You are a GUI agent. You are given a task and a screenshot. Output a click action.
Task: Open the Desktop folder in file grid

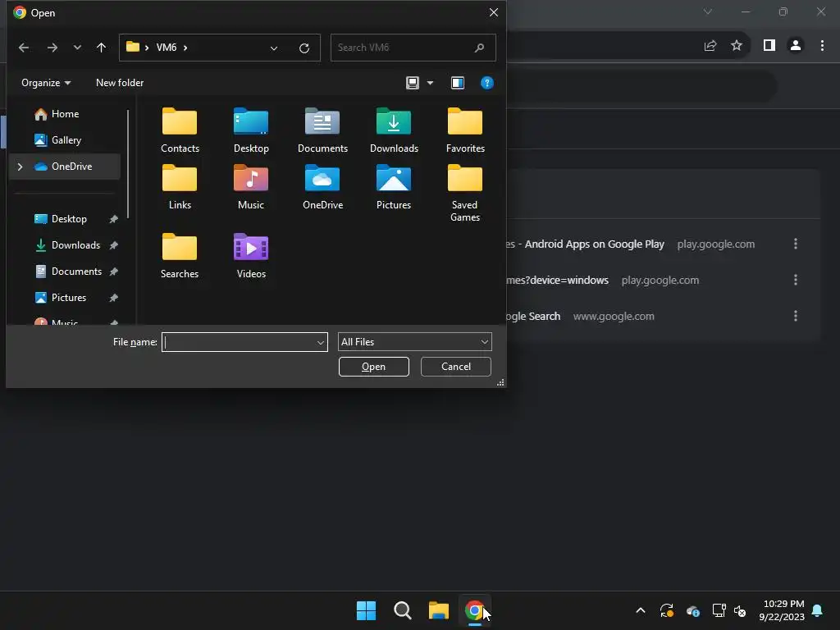251,130
